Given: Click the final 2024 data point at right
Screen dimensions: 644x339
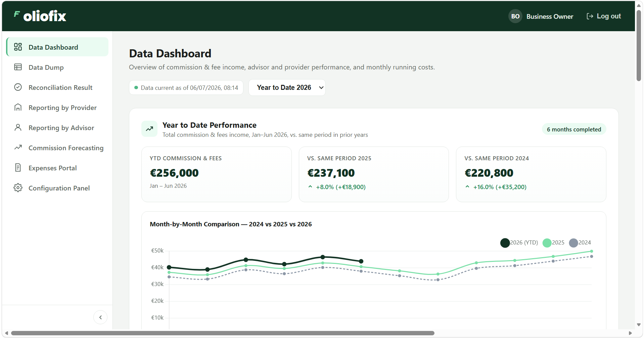Looking at the screenshot, I should click(592, 257).
